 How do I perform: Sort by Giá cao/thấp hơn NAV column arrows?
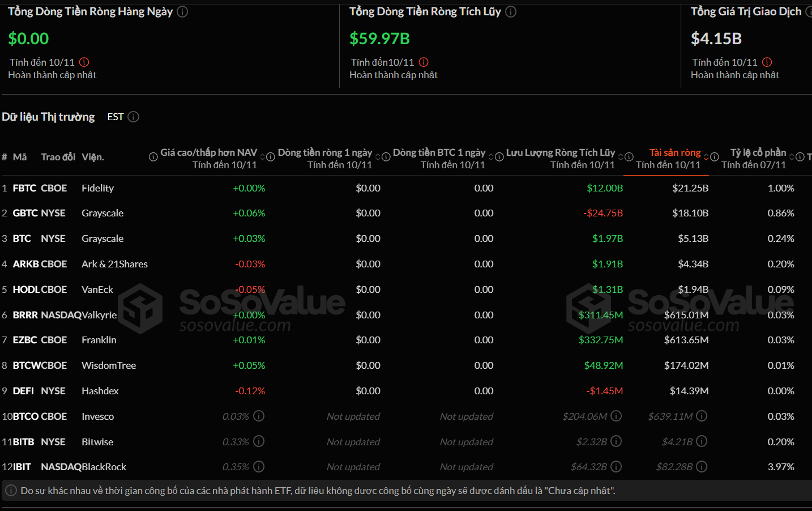(263, 157)
